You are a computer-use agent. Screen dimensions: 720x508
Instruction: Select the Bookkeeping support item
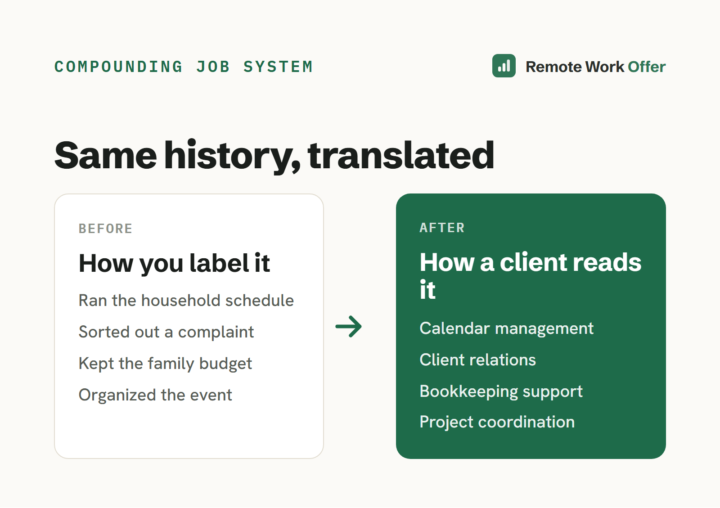(501, 391)
